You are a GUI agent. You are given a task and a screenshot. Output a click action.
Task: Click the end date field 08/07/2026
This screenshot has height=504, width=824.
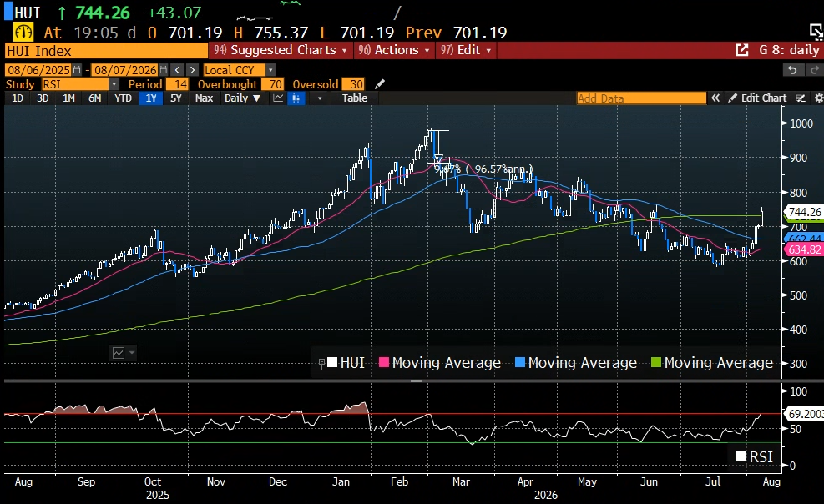(125, 70)
